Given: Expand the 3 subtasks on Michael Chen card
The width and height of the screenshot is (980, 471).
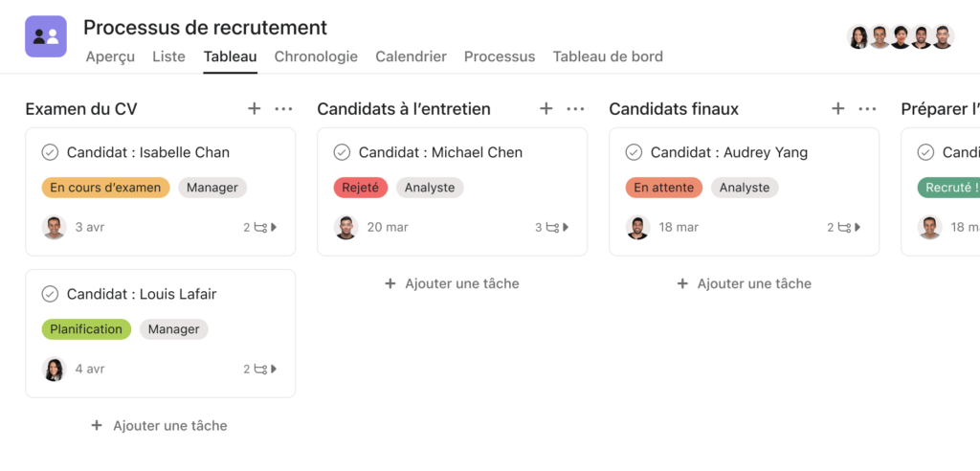Looking at the screenshot, I should tap(552, 228).
